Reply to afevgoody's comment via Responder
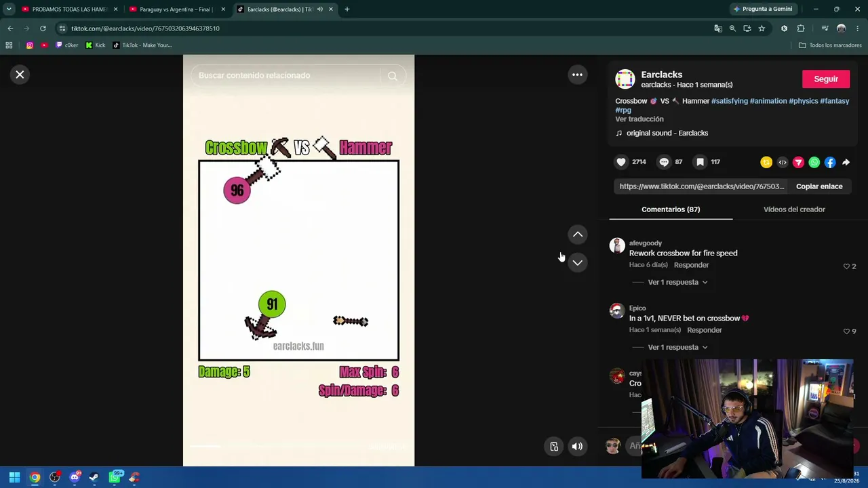The image size is (868, 488). (691, 265)
